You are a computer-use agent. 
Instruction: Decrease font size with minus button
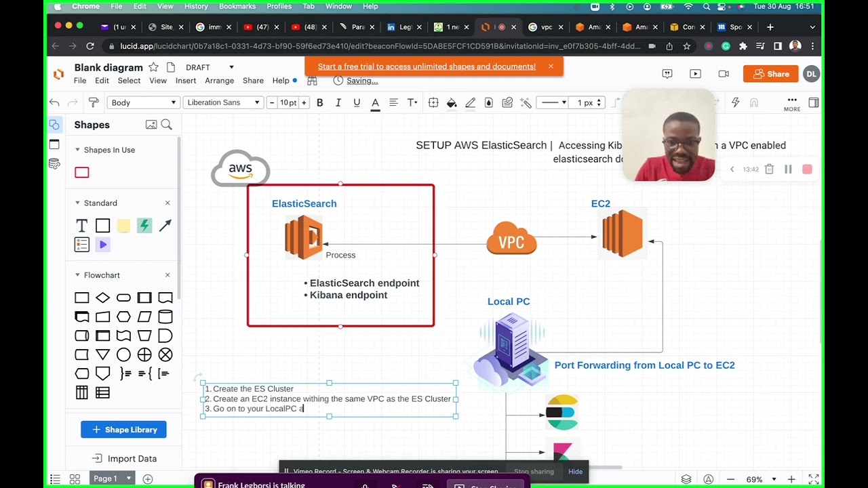click(x=272, y=102)
